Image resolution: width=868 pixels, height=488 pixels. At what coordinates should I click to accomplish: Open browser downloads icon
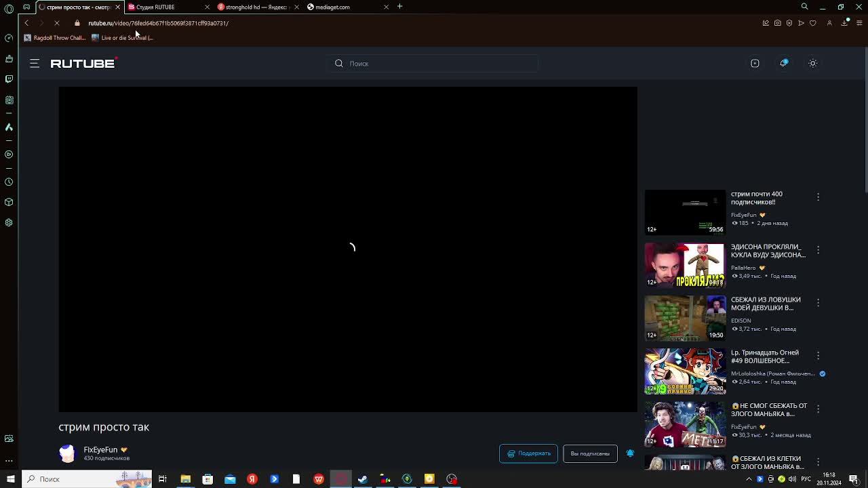tap(845, 23)
